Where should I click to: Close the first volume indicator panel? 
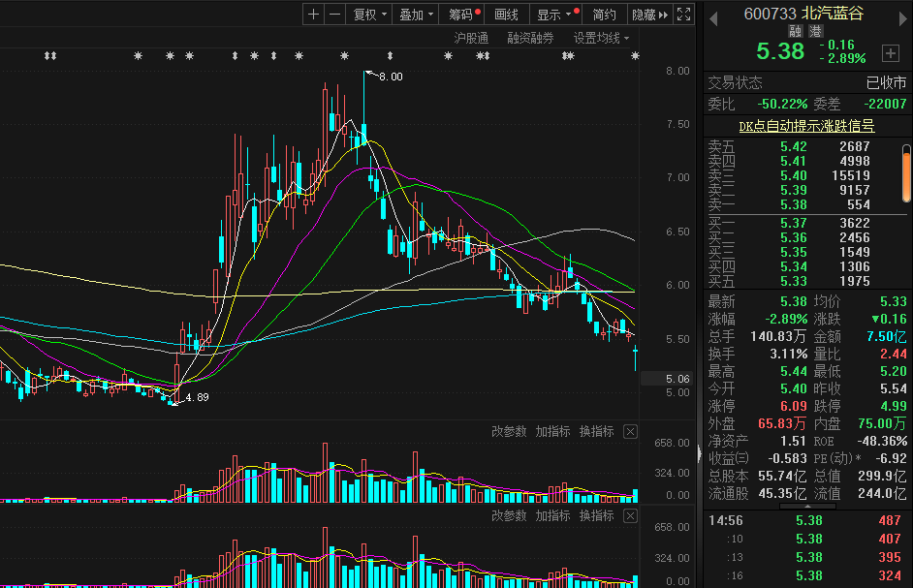pos(630,431)
